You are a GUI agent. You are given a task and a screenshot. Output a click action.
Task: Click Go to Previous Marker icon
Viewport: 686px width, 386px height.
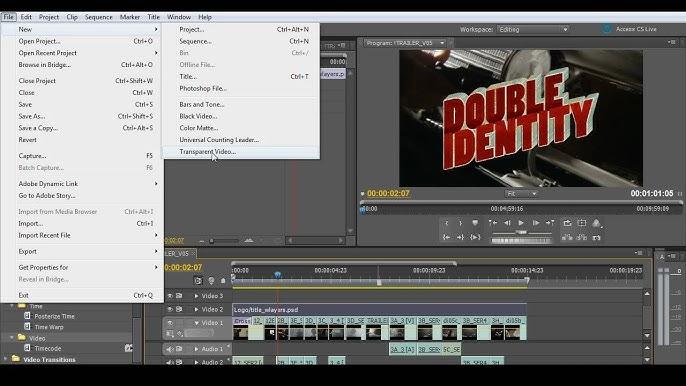(x=493, y=223)
